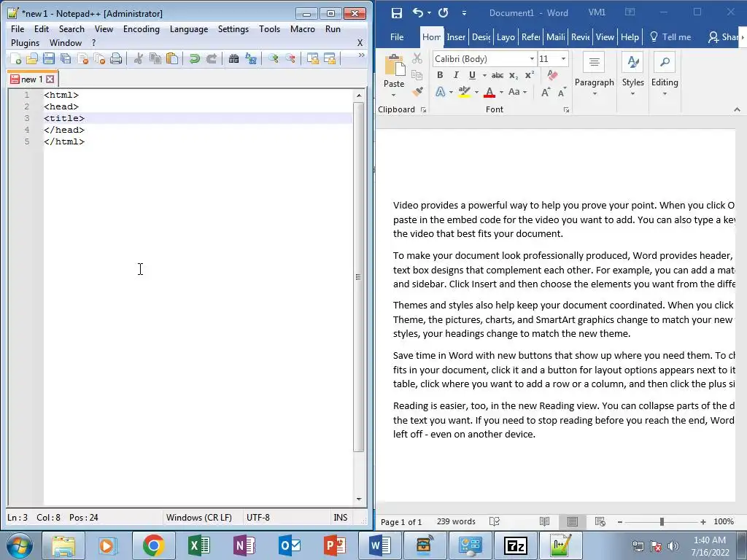Click 239 words count in Word status bar
The width and height of the screenshot is (747, 560).
(456, 521)
